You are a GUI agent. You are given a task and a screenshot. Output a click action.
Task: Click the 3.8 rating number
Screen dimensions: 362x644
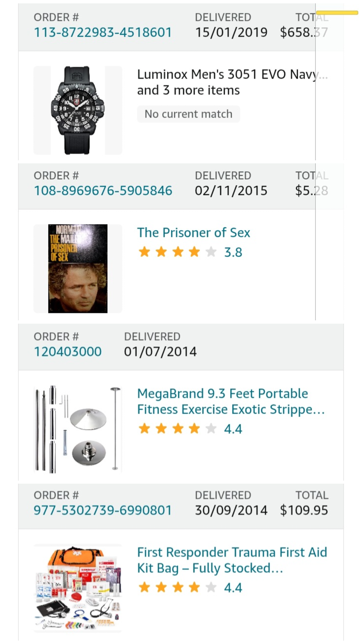tap(233, 252)
